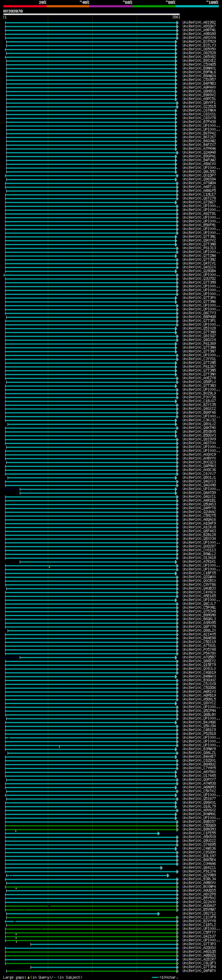Click the red 20% identity legend segment

pyautogui.click(x=25, y=6)
